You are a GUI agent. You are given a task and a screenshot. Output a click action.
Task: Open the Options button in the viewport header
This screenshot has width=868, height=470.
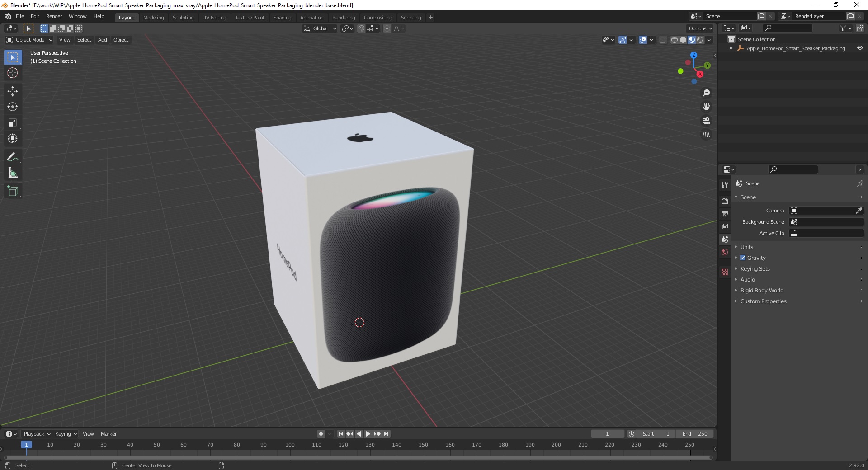click(700, 28)
